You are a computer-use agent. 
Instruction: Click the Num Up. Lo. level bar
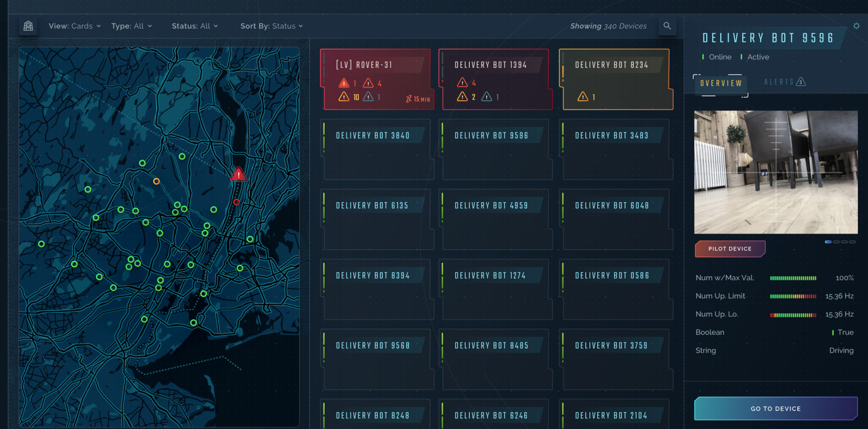pos(793,314)
